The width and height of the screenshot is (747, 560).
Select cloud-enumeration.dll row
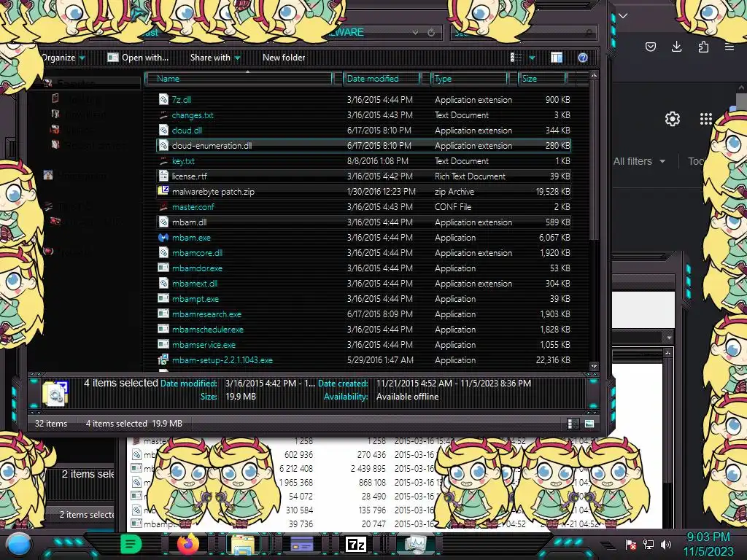click(363, 145)
